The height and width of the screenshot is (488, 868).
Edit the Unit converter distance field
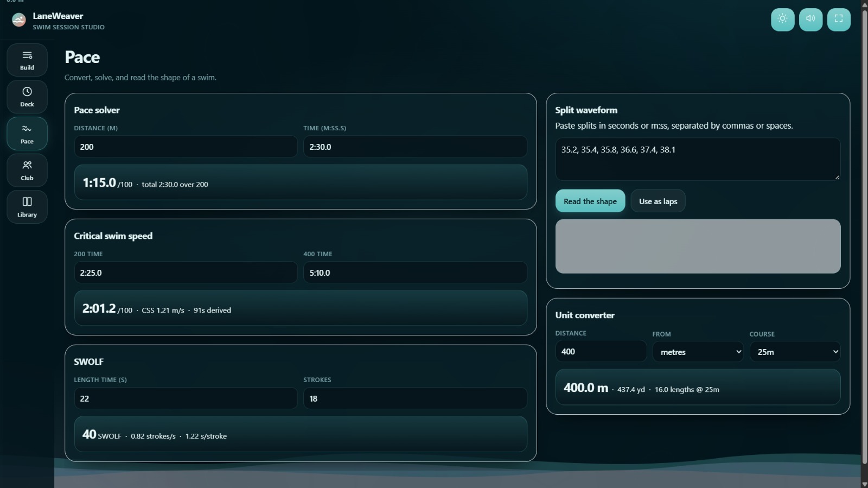(x=601, y=351)
